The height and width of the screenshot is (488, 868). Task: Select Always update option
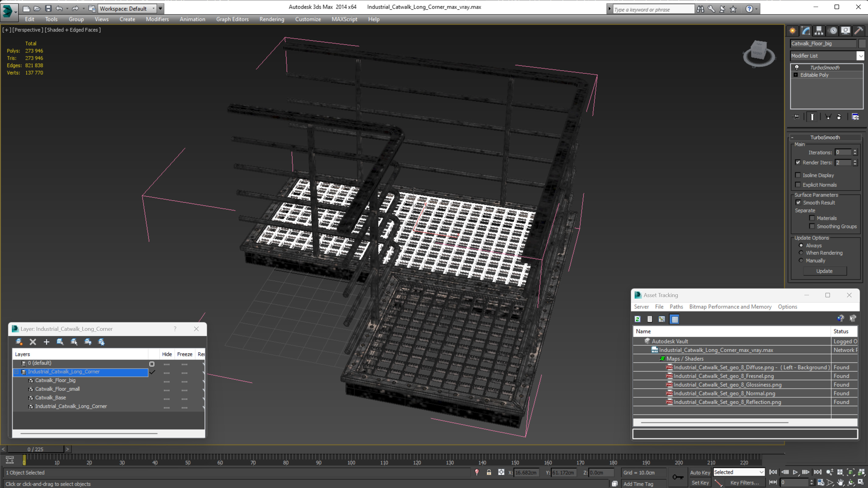(801, 245)
